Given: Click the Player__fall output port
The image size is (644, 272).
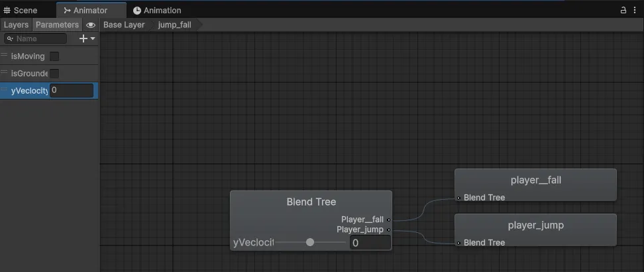Looking at the screenshot, I should [388, 220].
